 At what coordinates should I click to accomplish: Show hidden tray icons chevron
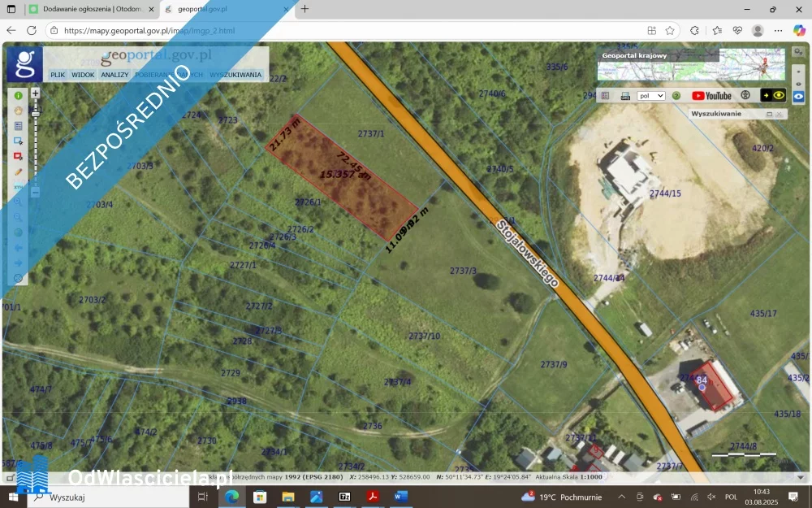621,497
